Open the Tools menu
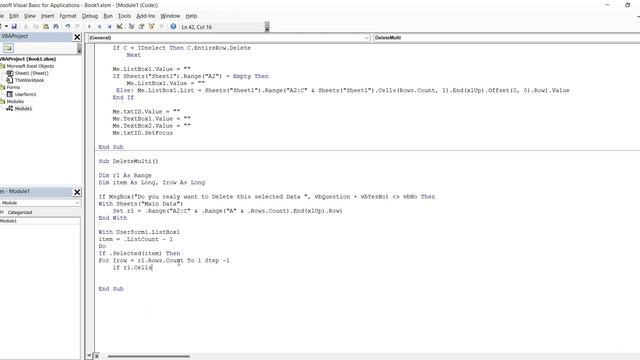640x360 pixels. click(x=124, y=16)
